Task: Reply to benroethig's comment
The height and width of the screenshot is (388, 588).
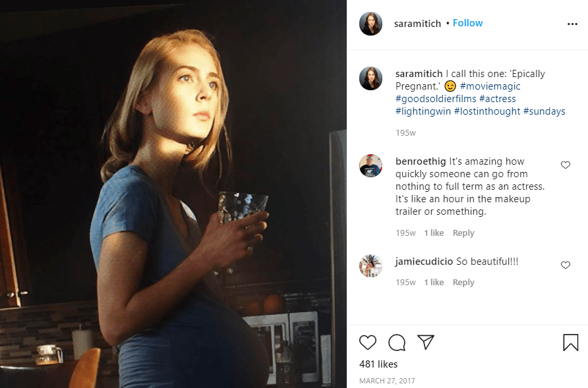Action: point(463,233)
